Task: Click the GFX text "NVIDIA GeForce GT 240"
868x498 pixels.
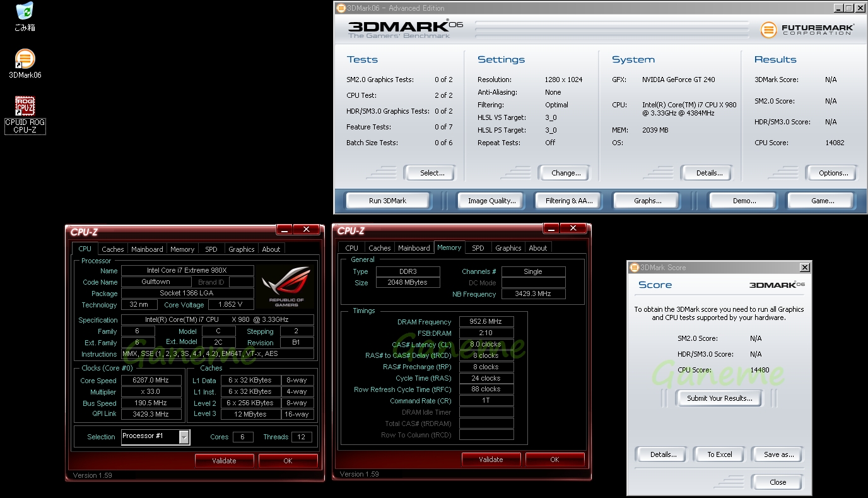Action: coord(679,80)
